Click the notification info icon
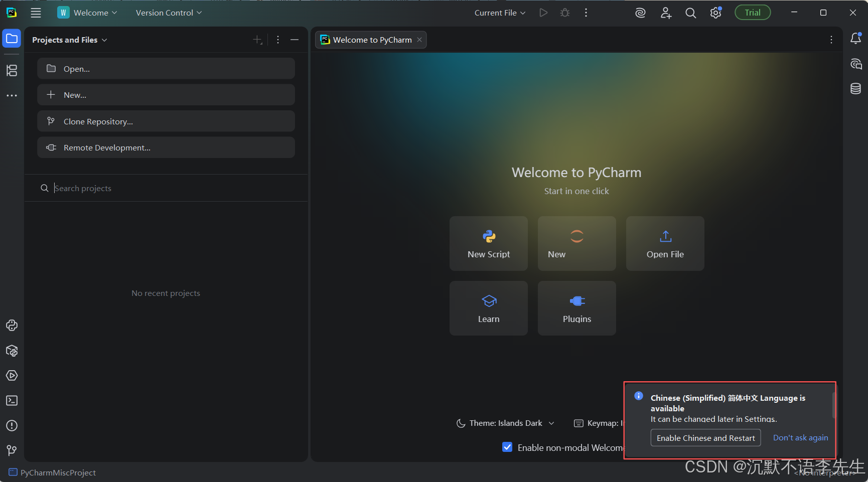 pyautogui.click(x=639, y=396)
